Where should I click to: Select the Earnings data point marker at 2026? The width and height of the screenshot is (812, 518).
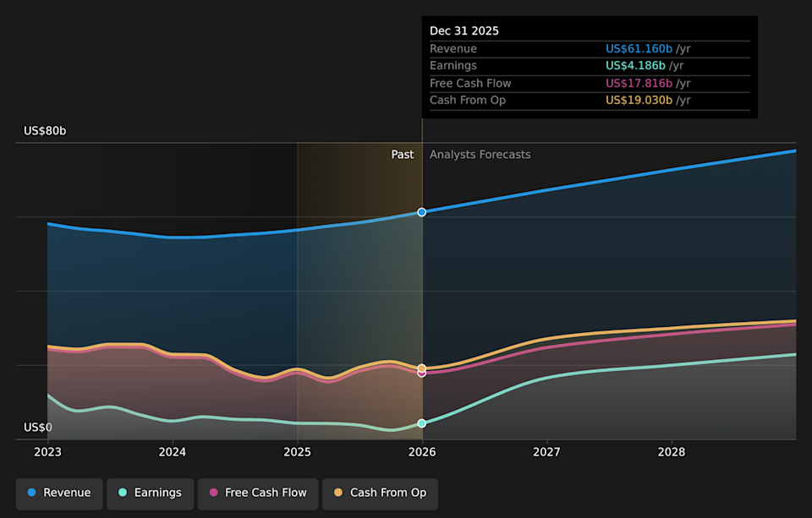tap(422, 423)
